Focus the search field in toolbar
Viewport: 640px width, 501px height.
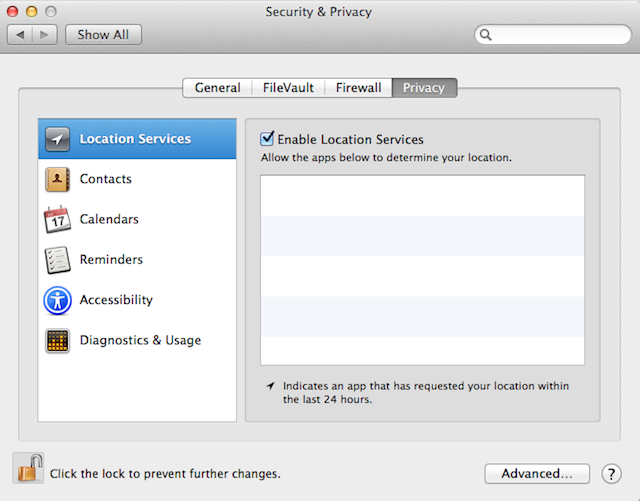tap(553, 35)
